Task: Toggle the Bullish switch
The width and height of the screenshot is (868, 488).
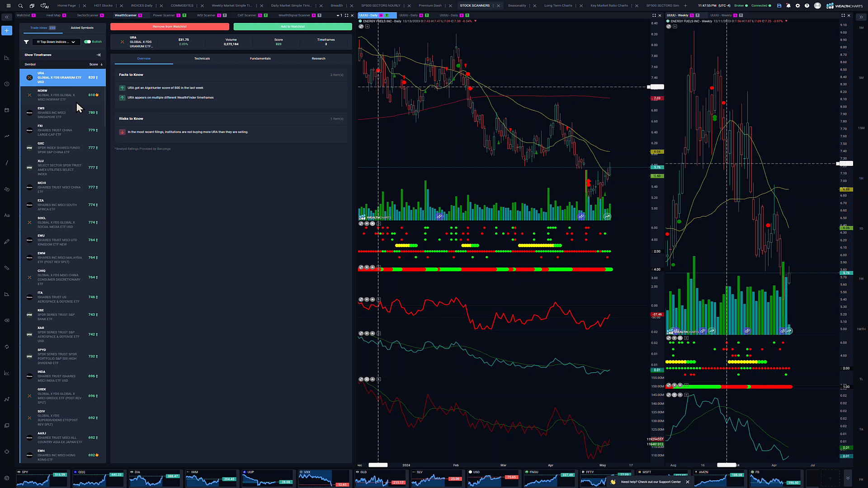Action: click(87, 42)
